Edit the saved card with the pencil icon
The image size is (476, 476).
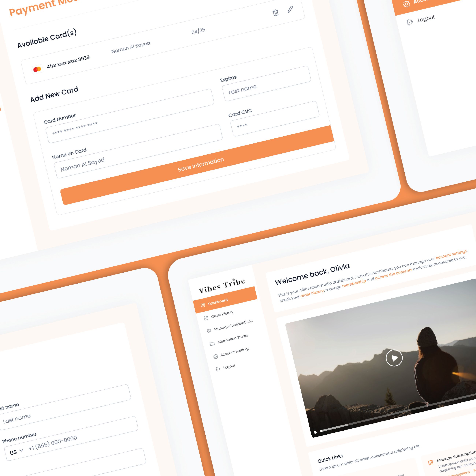click(x=290, y=9)
